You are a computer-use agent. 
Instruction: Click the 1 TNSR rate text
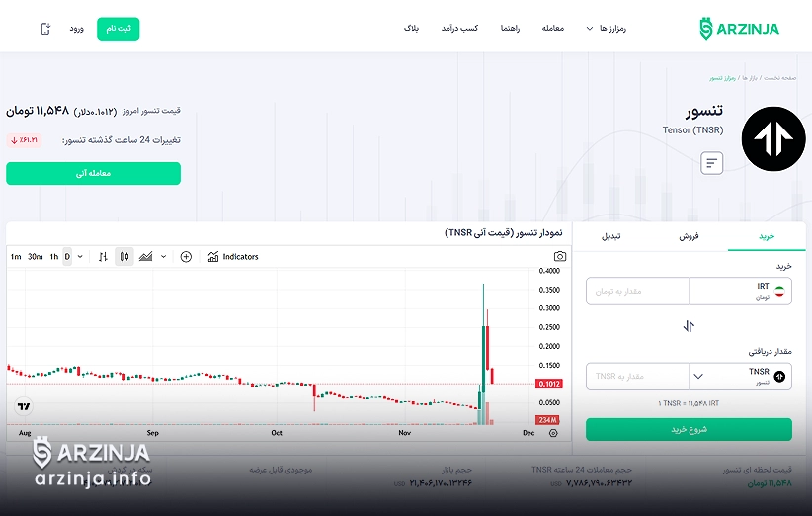point(689,403)
